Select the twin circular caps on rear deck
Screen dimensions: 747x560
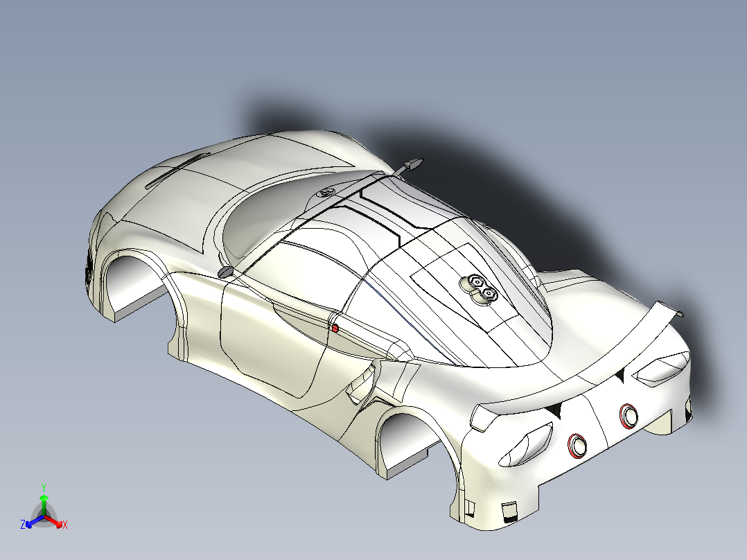tap(479, 288)
